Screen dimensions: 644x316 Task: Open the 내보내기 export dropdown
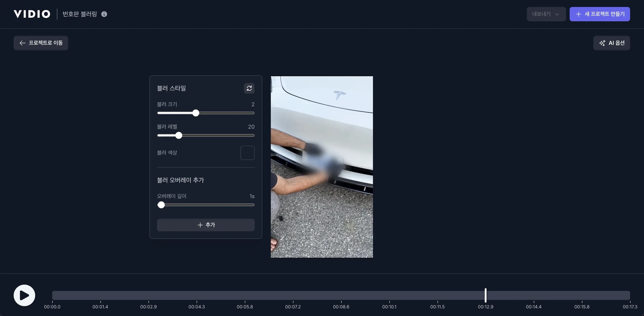click(546, 14)
